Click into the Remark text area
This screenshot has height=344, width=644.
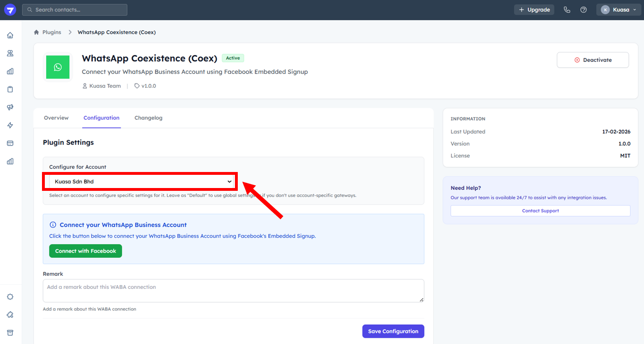[233, 291]
